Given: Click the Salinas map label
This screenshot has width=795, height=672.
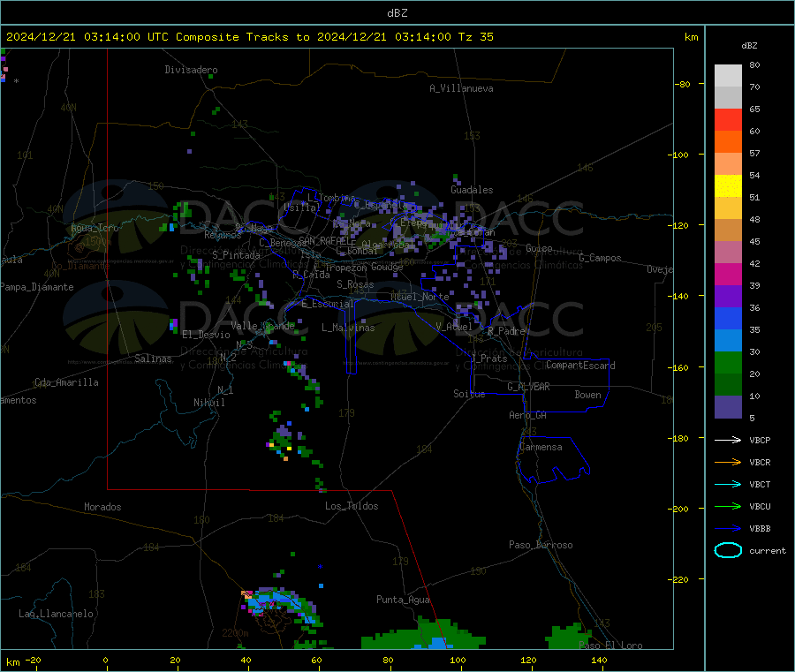Looking at the screenshot, I should tap(153, 359).
